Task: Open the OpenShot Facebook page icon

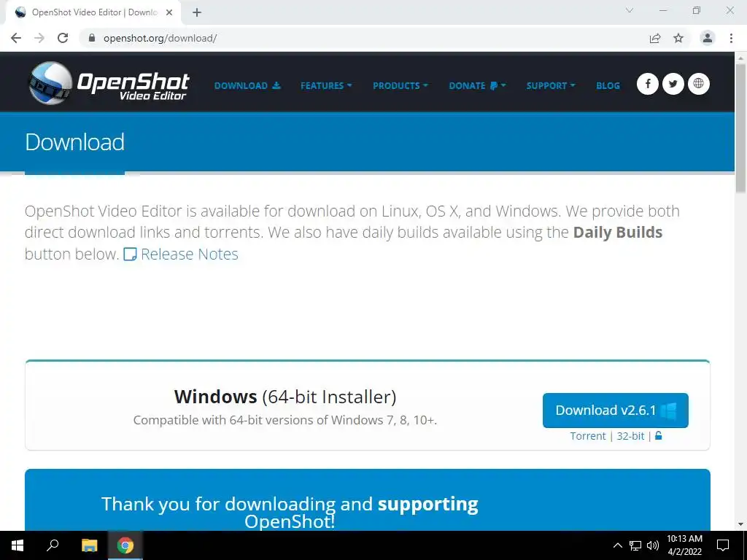Action: coord(648,84)
